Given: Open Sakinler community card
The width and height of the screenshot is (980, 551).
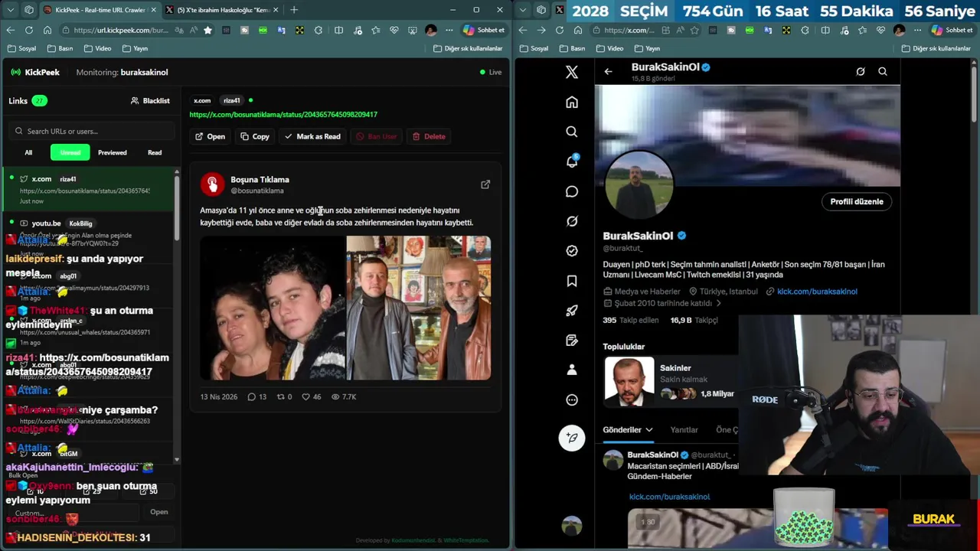Looking at the screenshot, I should coord(670,380).
